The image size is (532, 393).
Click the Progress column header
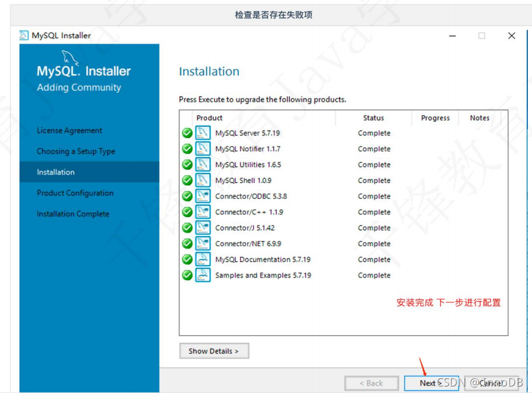[x=435, y=118]
